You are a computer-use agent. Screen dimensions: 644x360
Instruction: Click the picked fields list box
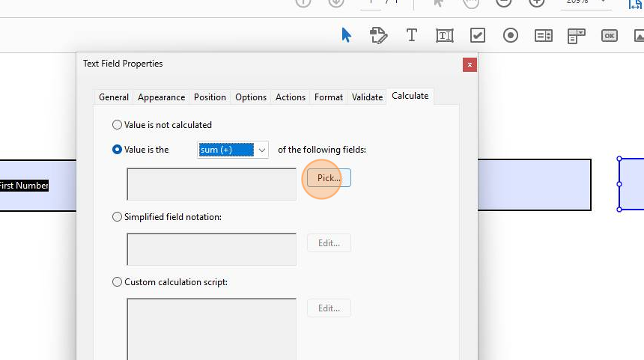[x=211, y=184]
